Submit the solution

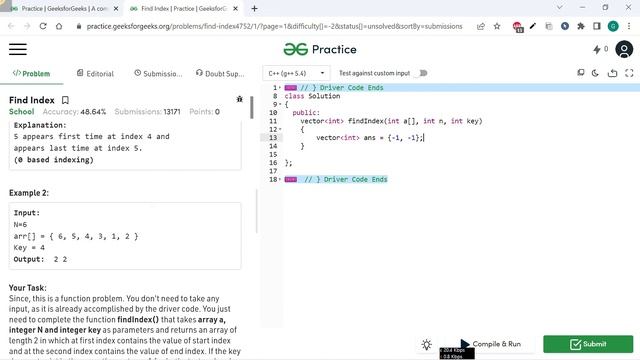click(588, 344)
